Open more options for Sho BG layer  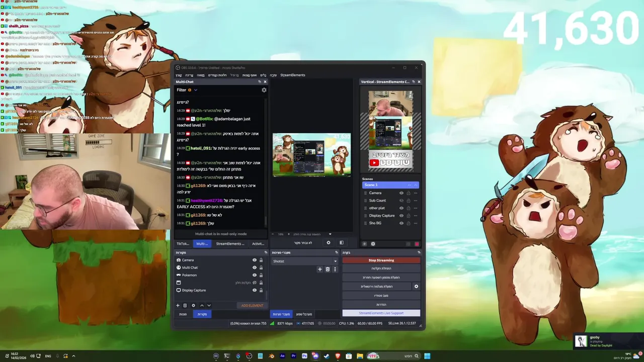(415, 223)
